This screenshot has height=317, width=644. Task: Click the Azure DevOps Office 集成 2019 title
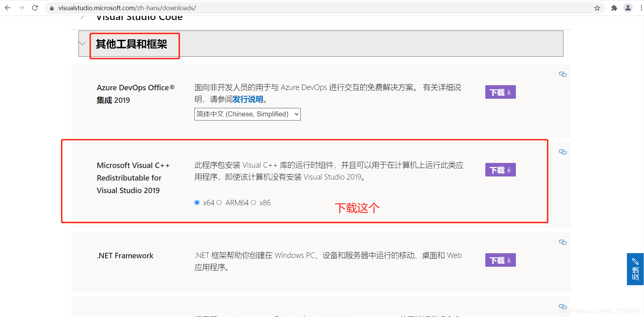point(136,94)
